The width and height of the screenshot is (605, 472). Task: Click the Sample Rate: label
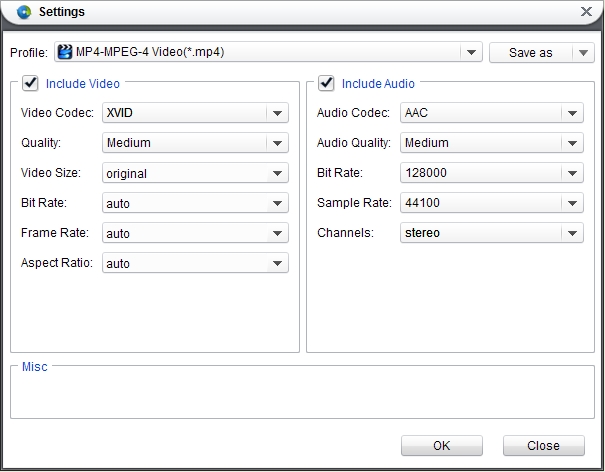354,203
